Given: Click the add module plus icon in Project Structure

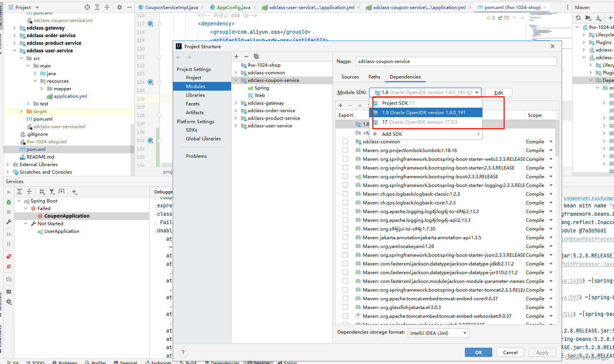Looking at the screenshot, I should tap(236, 56).
